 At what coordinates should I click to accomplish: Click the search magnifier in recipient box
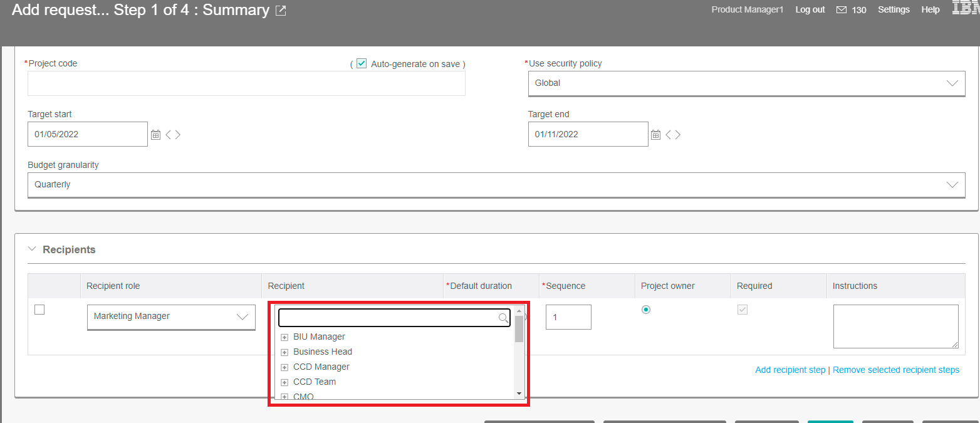tap(503, 318)
